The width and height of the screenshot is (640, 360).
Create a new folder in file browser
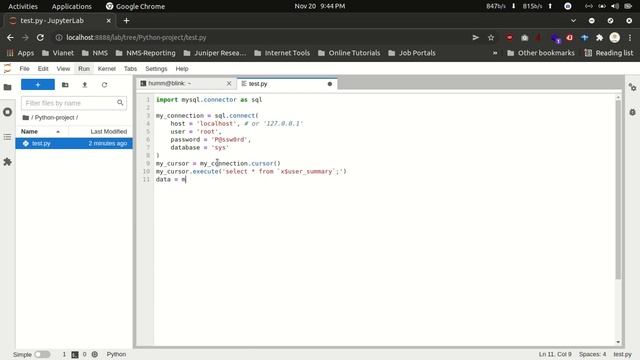[x=65, y=85]
